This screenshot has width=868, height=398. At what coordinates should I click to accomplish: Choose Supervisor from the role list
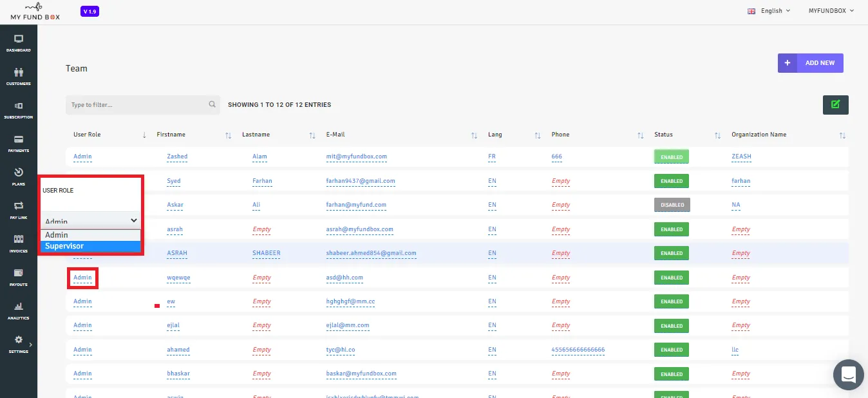pyautogui.click(x=91, y=246)
